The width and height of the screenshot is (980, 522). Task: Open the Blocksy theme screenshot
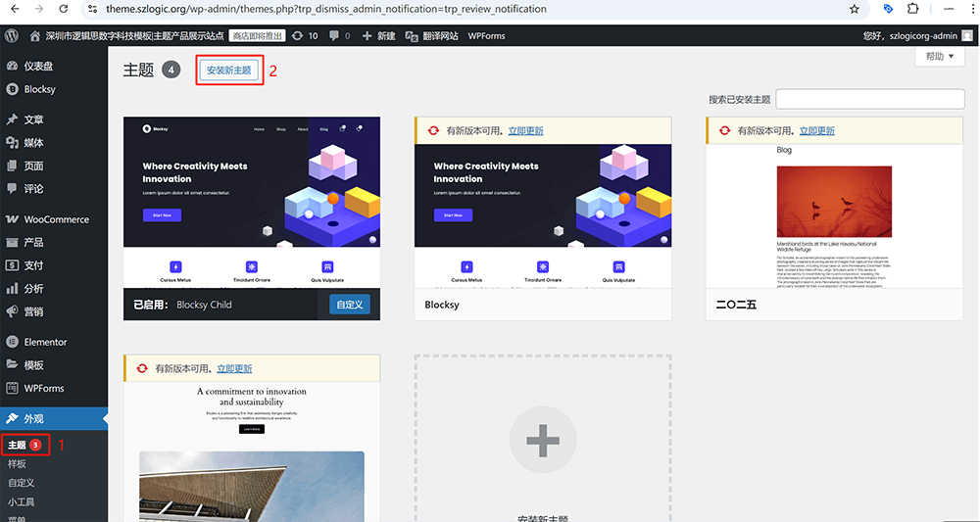pyautogui.click(x=543, y=216)
